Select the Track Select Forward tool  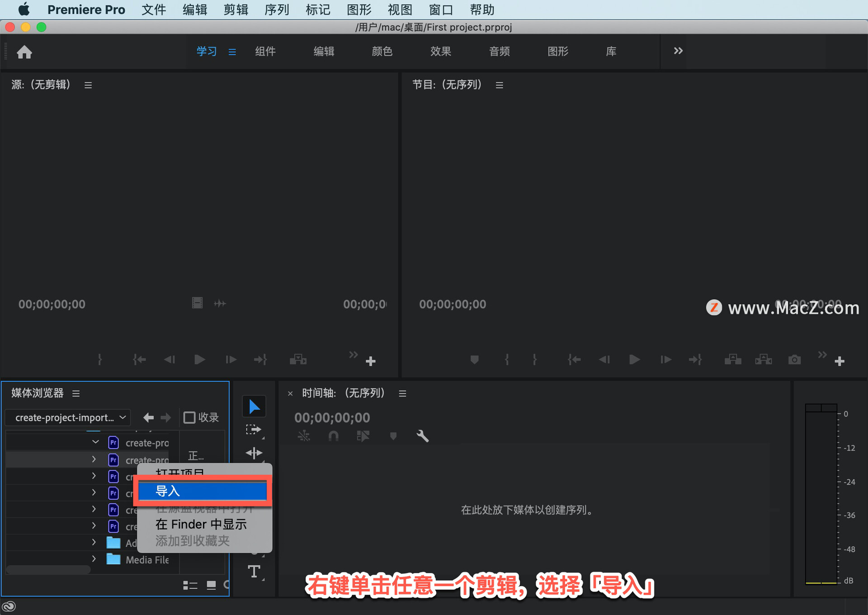point(254,430)
